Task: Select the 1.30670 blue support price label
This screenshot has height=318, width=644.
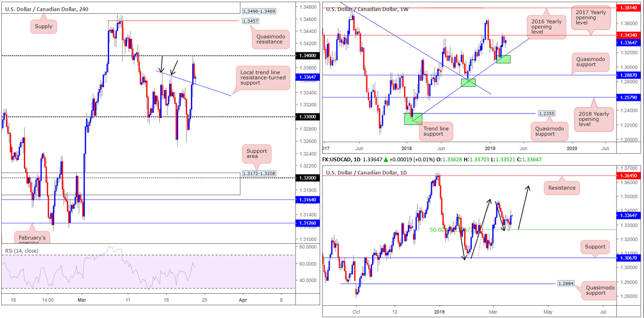Action: pyautogui.click(x=628, y=258)
